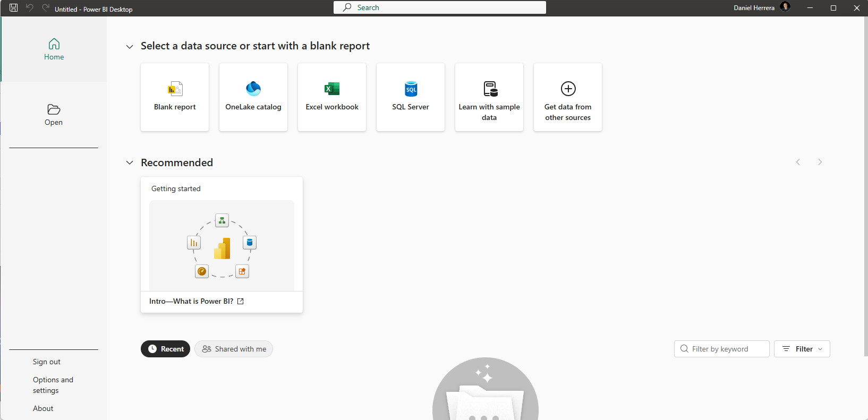This screenshot has width=868, height=420.
Task: Click the Save icon in title bar
Action: pyautogui.click(x=14, y=8)
